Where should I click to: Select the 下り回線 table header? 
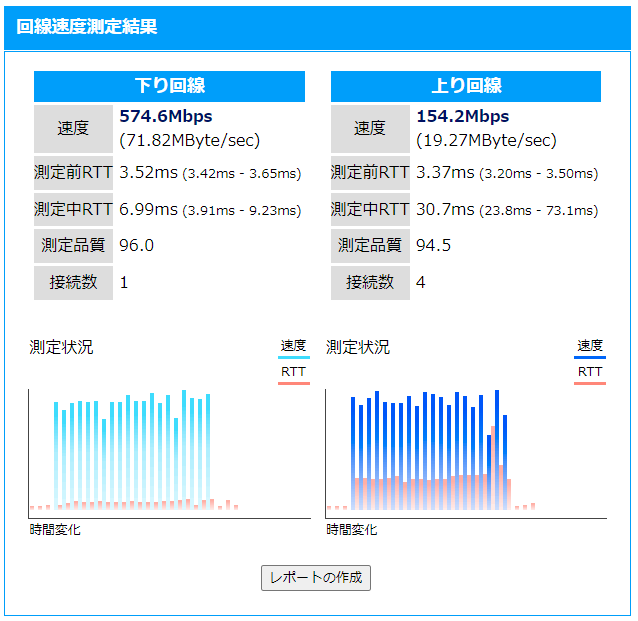click(169, 86)
